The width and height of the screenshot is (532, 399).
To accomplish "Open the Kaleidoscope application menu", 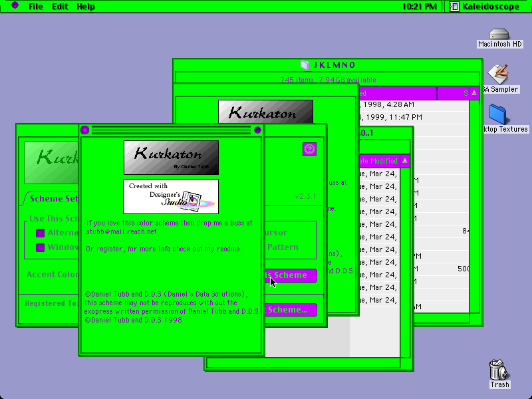I will click(485, 7).
